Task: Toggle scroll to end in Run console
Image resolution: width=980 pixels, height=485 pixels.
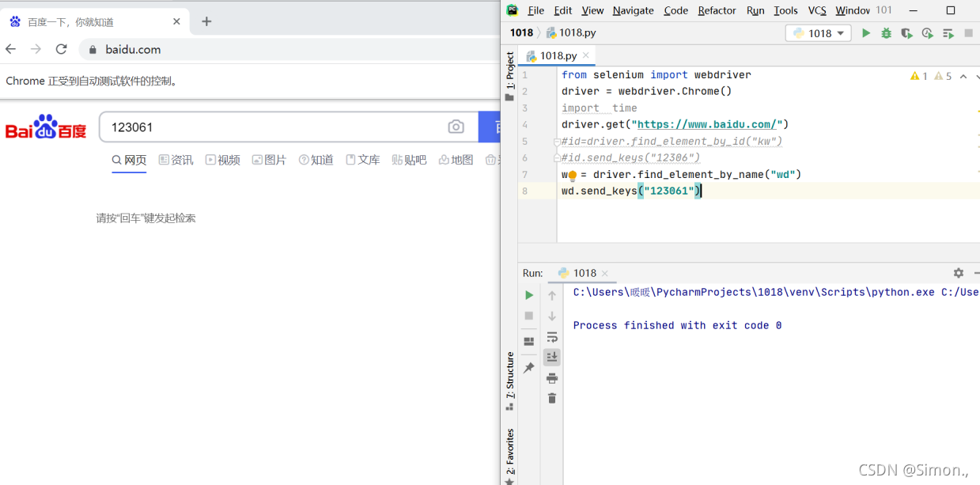Action: point(552,357)
